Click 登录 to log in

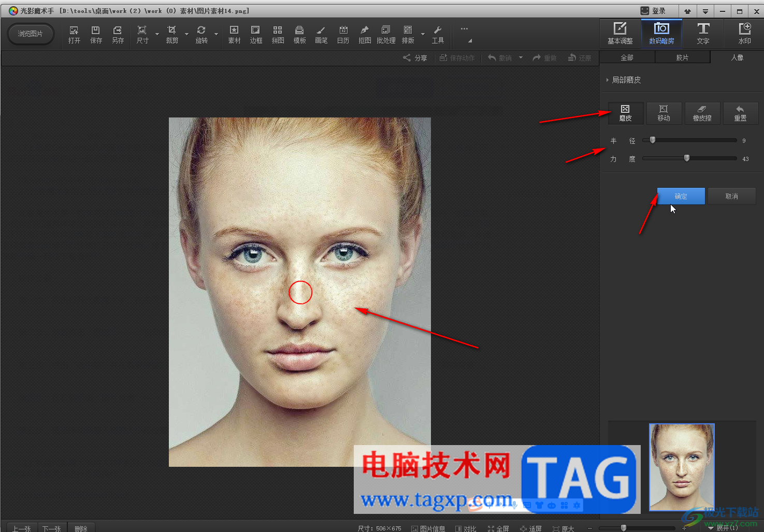click(x=654, y=11)
